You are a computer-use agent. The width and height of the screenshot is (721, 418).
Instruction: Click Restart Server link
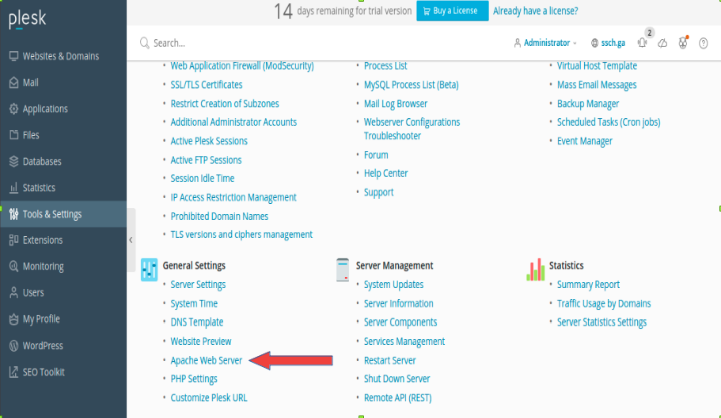point(390,361)
